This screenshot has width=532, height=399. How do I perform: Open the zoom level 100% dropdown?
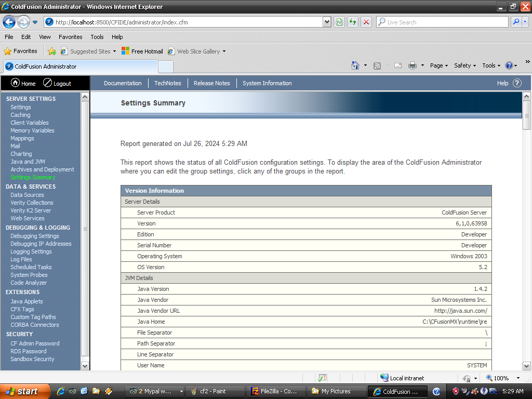click(x=518, y=378)
